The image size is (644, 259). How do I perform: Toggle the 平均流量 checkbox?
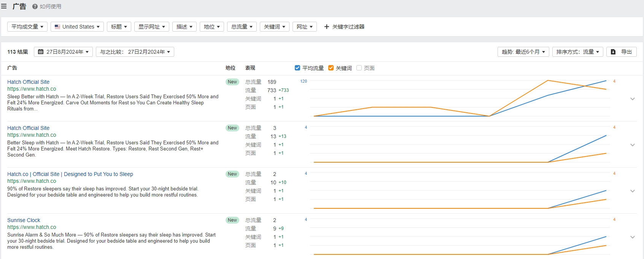coord(297,68)
